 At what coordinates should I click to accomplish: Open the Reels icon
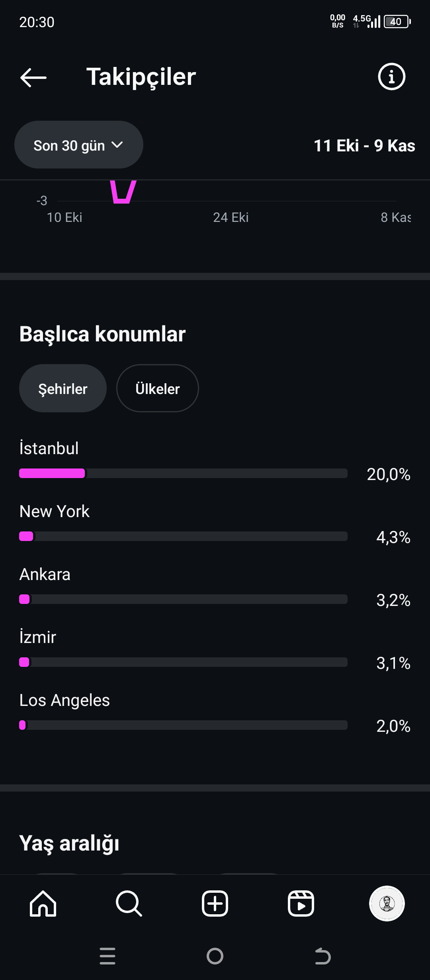click(301, 904)
